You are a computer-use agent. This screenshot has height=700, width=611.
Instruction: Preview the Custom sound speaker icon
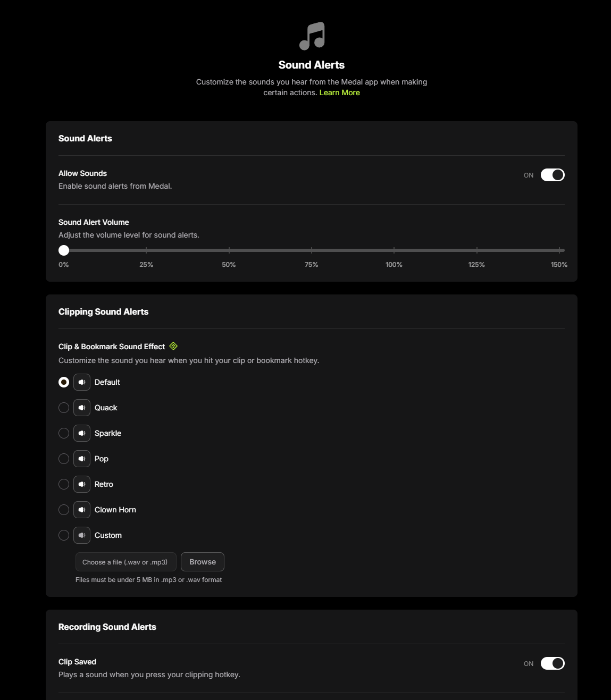tap(82, 535)
